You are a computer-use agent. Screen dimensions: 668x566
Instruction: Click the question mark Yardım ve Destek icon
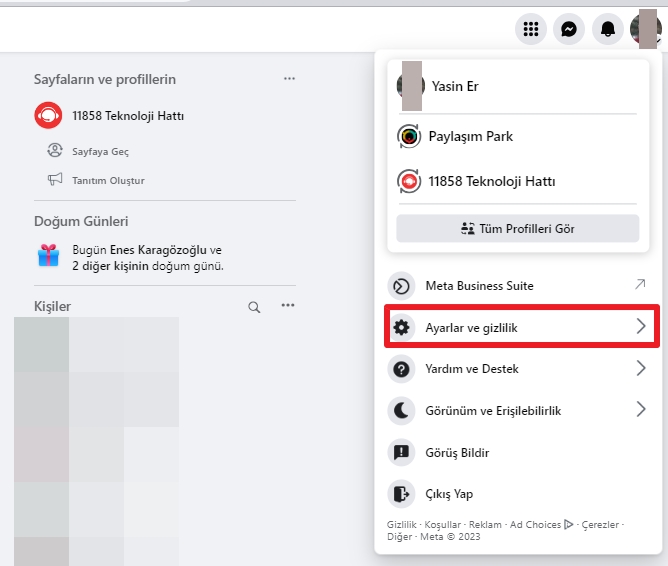coord(401,369)
